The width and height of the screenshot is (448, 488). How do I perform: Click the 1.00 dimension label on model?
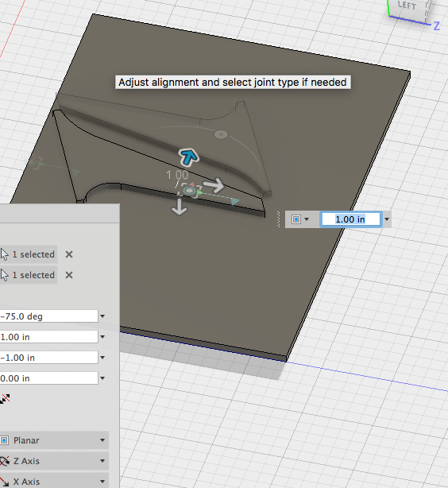[x=177, y=175]
